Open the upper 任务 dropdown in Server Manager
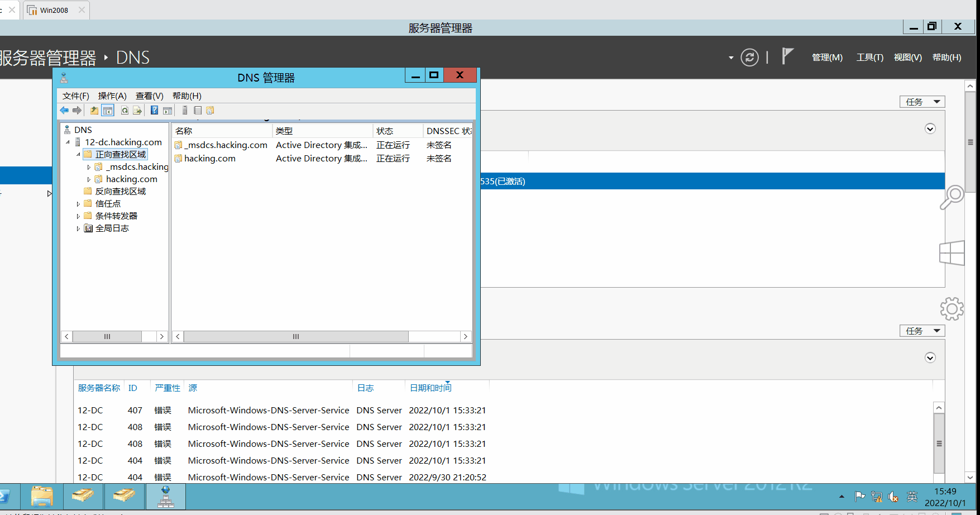The image size is (980, 515). [922, 102]
